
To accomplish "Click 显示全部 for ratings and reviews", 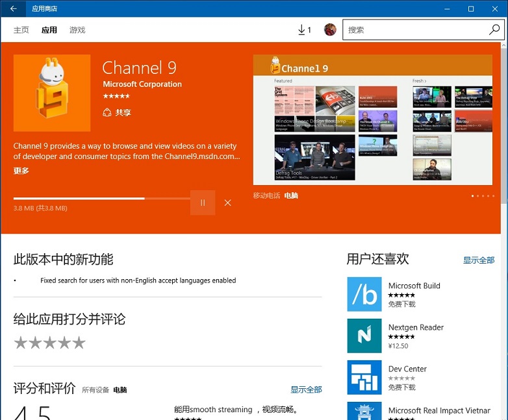I will [306, 390].
